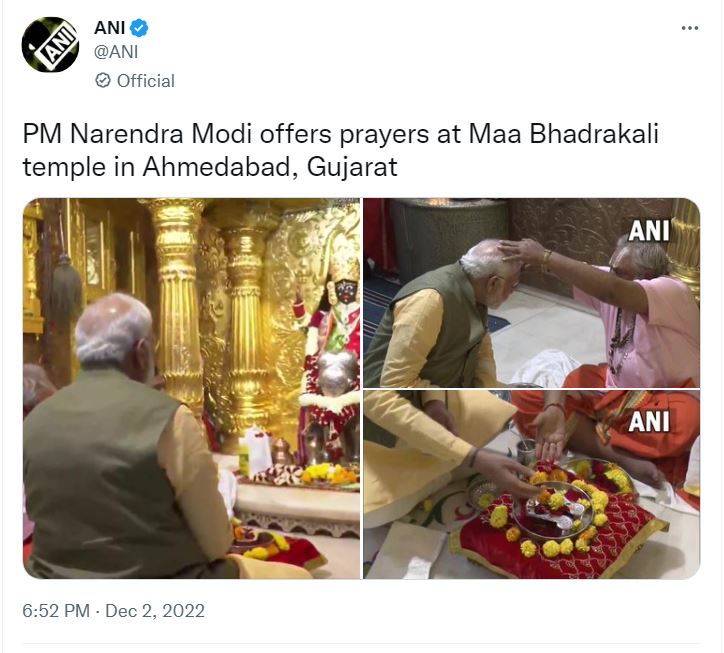Click the deity idol in the left photo
The height and width of the screenshot is (653, 724).
[332, 360]
